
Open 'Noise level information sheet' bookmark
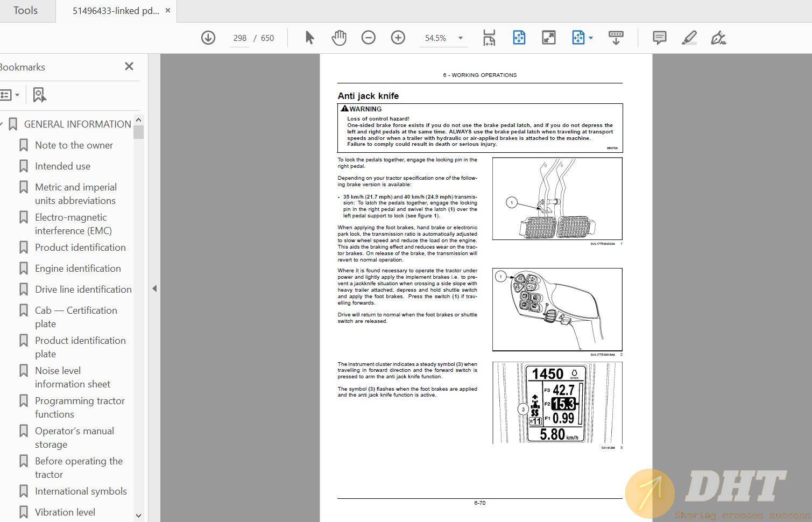(x=73, y=377)
